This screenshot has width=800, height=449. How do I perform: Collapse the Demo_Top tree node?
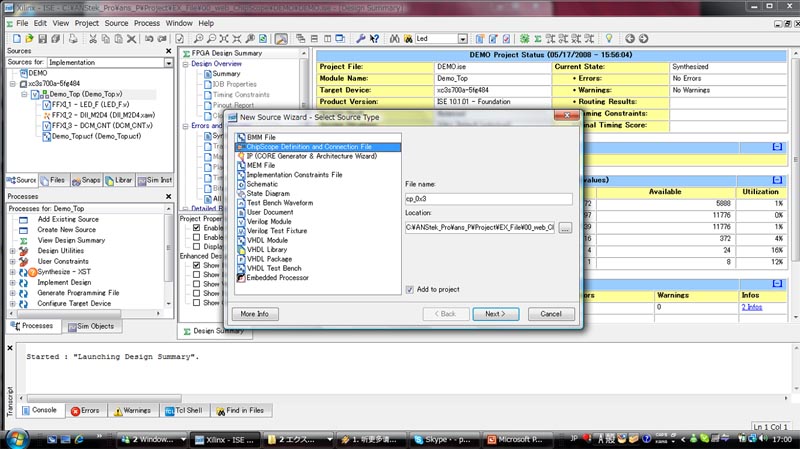24,94
